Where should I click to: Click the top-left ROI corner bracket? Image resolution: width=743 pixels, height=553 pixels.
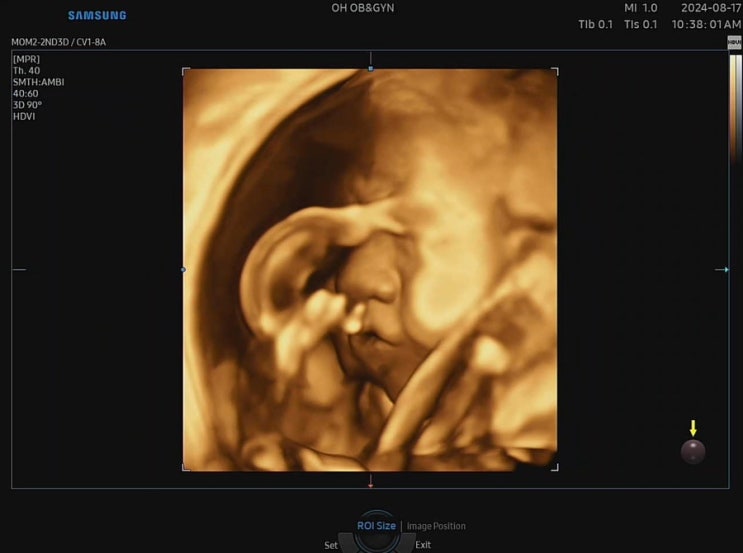pos(186,71)
